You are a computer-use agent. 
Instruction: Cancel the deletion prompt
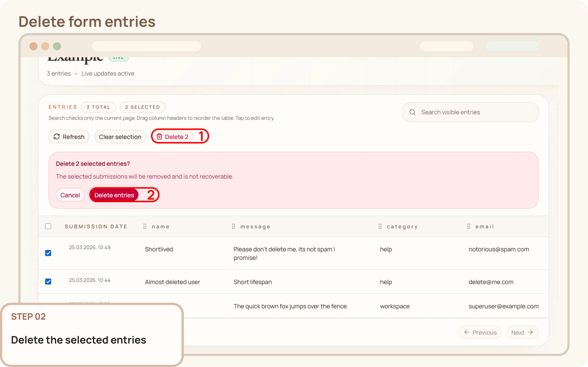(x=70, y=195)
